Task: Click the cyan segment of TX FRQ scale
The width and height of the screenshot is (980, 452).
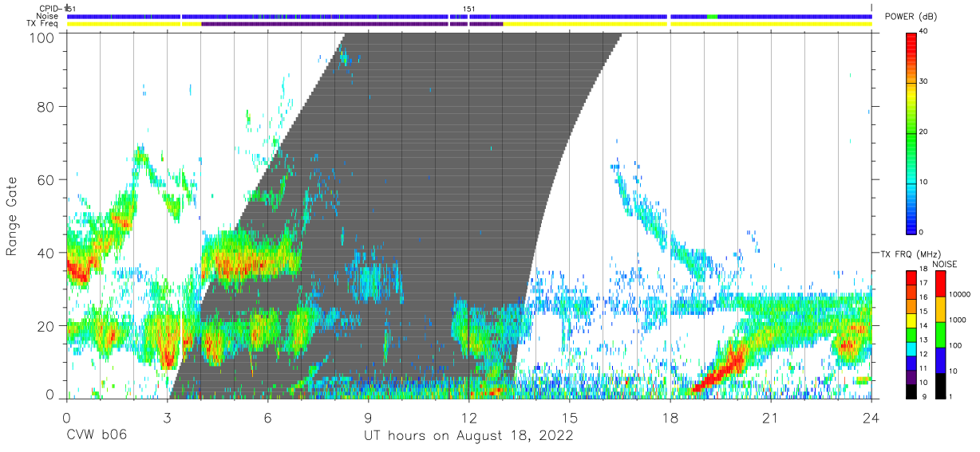Action: click(911, 349)
